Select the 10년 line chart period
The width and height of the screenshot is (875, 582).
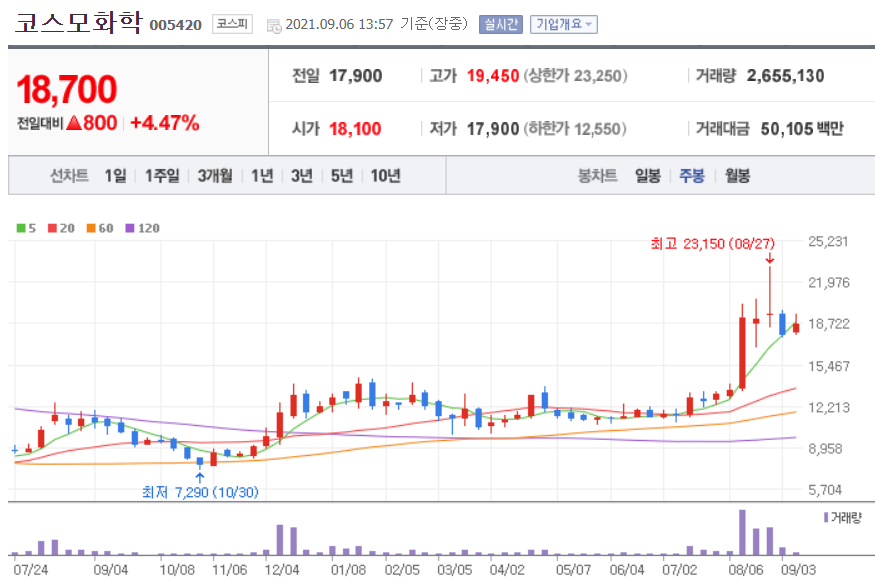386,176
